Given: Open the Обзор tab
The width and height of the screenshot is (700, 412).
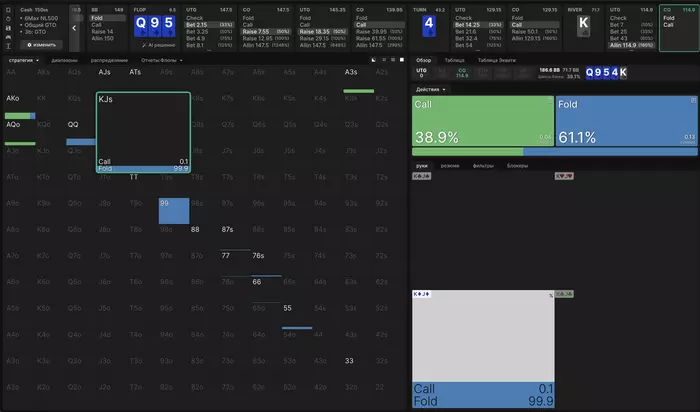Looking at the screenshot, I should point(424,60).
